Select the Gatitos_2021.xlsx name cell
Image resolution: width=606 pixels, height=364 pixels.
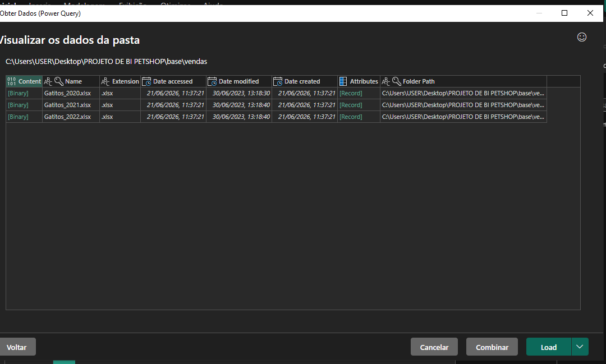(x=71, y=105)
